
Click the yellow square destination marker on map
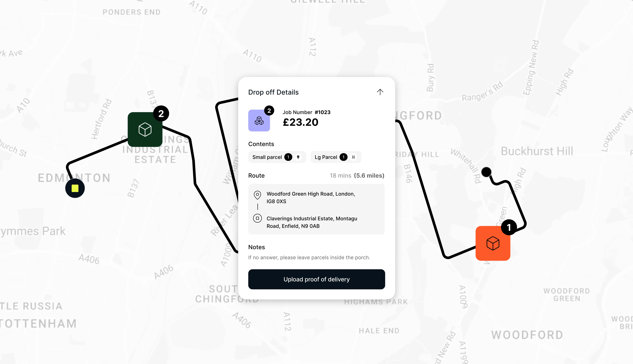75,188
